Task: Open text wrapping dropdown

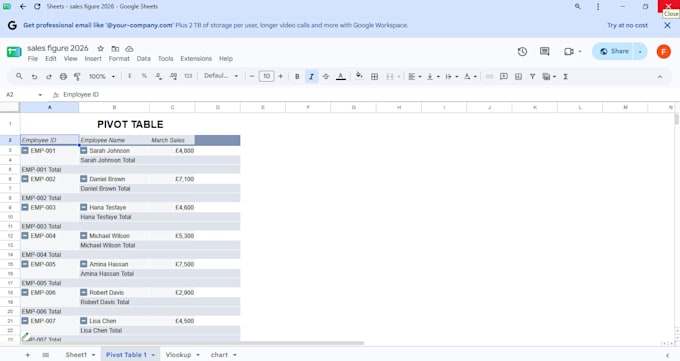Action: (x=451, y=76)
